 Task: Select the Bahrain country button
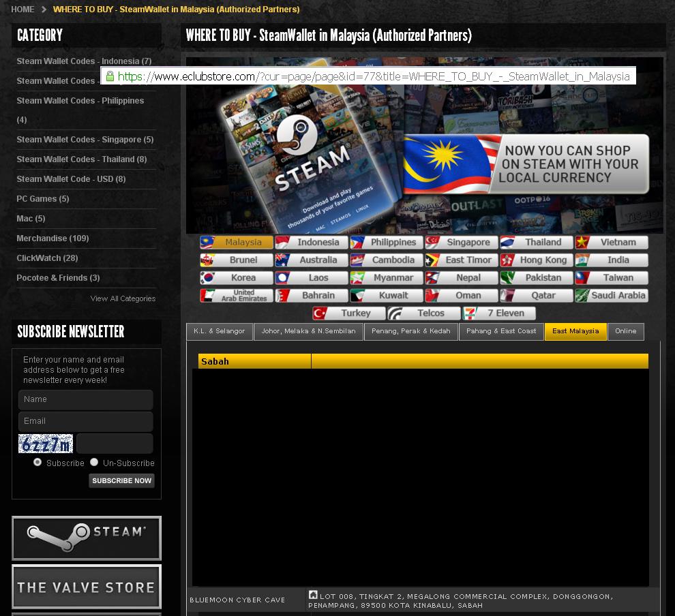[x=311, y=296]
